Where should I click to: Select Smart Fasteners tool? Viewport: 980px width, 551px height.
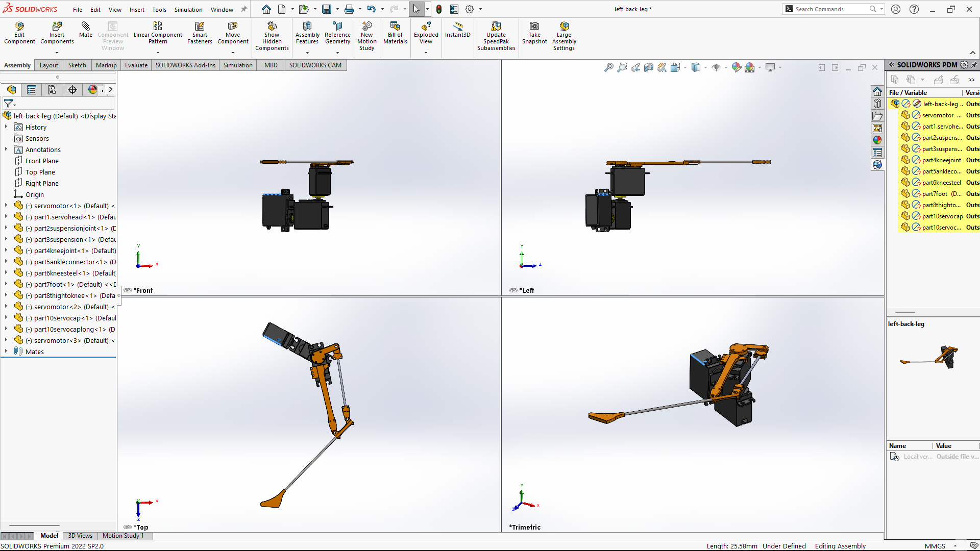(200, 27)
